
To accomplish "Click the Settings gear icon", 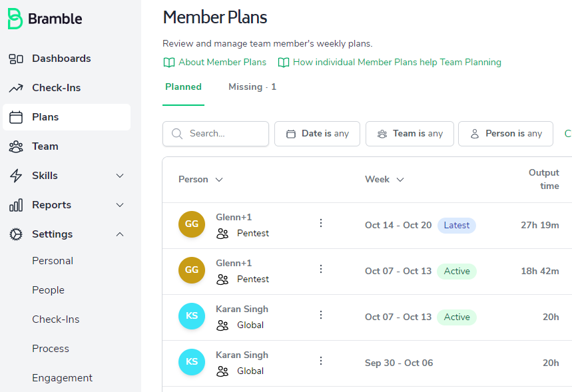I will [16, 234].
